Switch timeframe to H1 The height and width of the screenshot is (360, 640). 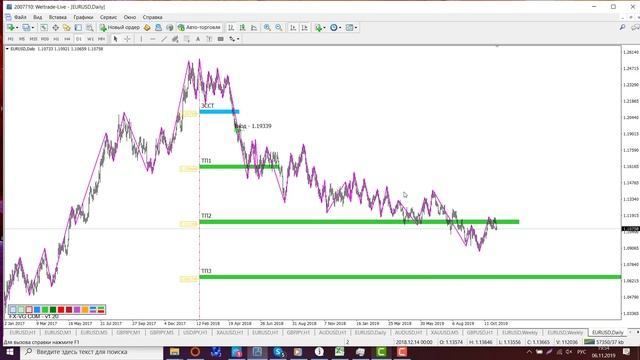(x=56, y=39)
